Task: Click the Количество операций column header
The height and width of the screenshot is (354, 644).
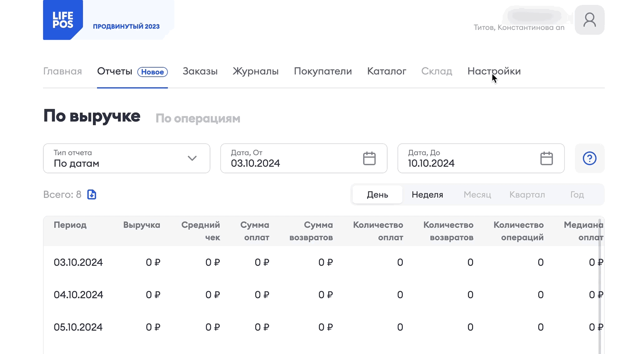Action: coord(519,231)
